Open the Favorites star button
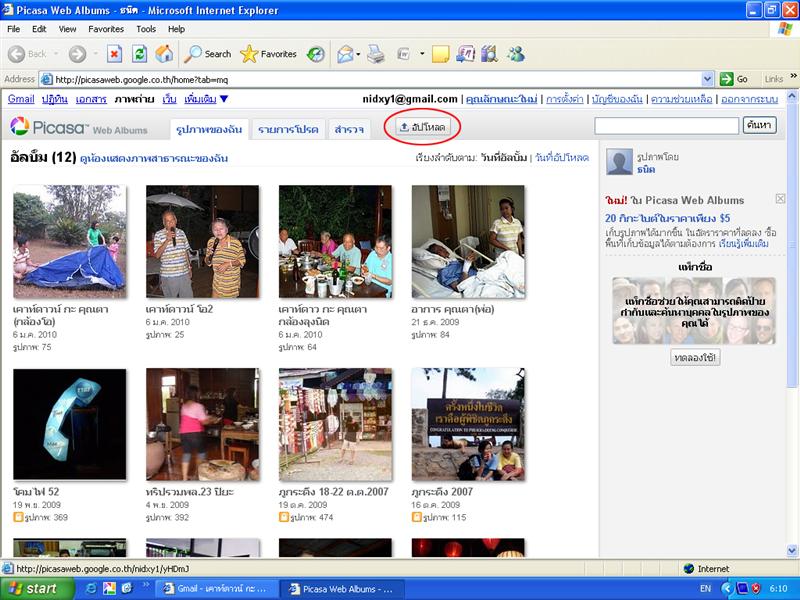The height and width of the screenshot is (600, 800). [x=268, y=54]
